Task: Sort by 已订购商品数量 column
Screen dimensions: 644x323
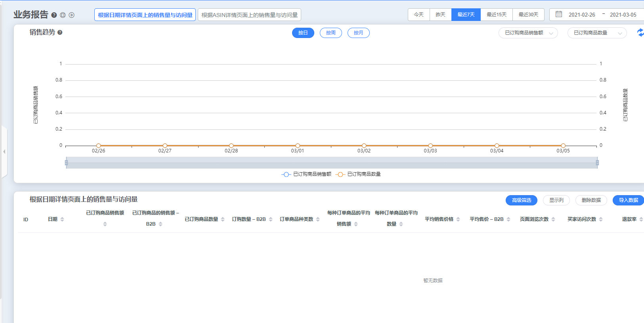Action: pos(223,219)
